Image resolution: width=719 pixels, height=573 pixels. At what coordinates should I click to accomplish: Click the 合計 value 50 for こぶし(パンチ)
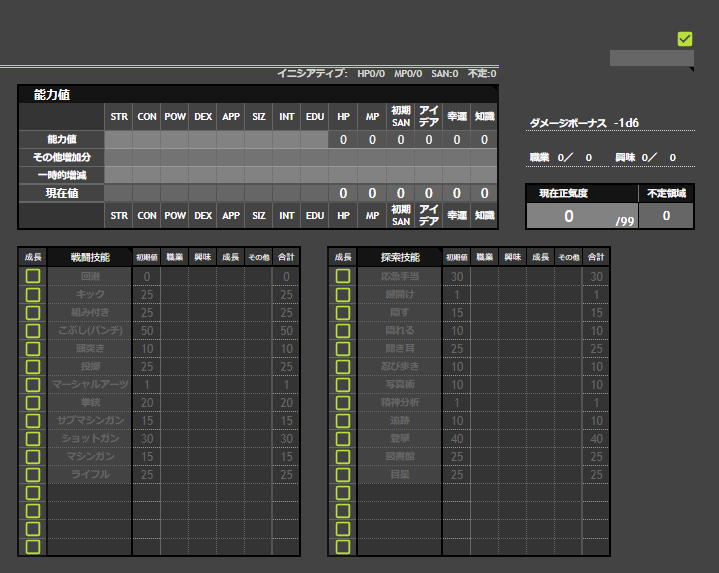tap(286, 331)
